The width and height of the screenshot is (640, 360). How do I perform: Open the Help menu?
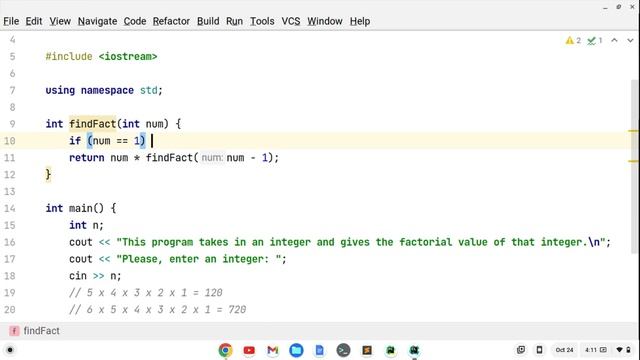[360, 21]
